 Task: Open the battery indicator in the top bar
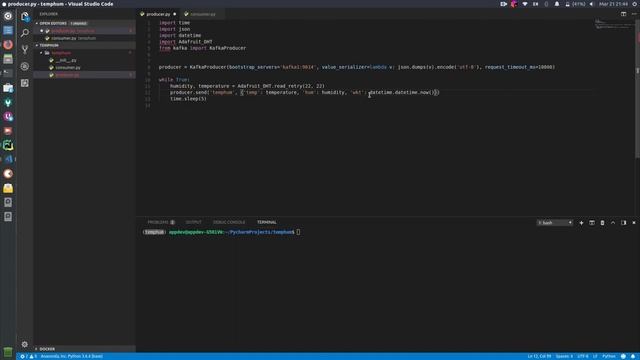(x=576, y=4)
